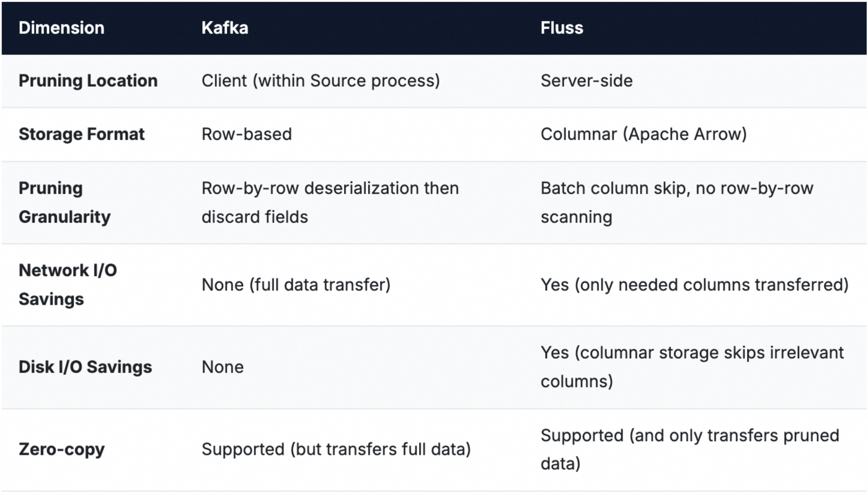Select the "None (full data transfer)" cell
Screen dimensions: 868x495
296,284
